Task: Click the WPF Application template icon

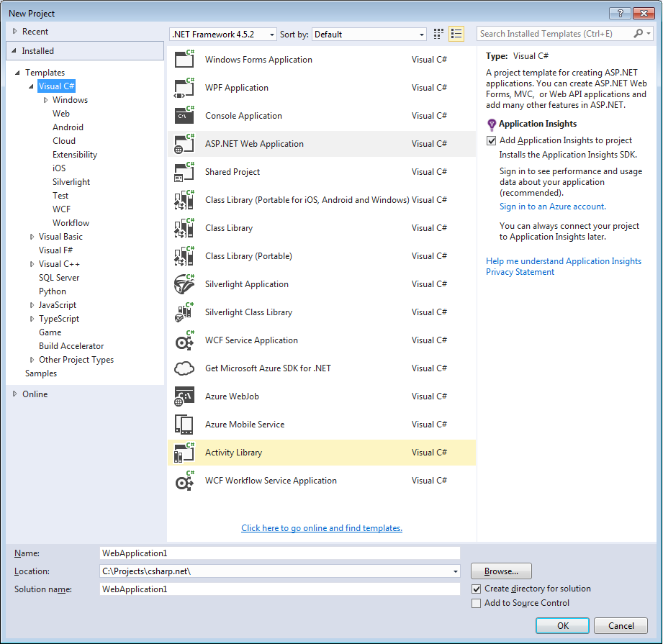Action: pos(184,88)
